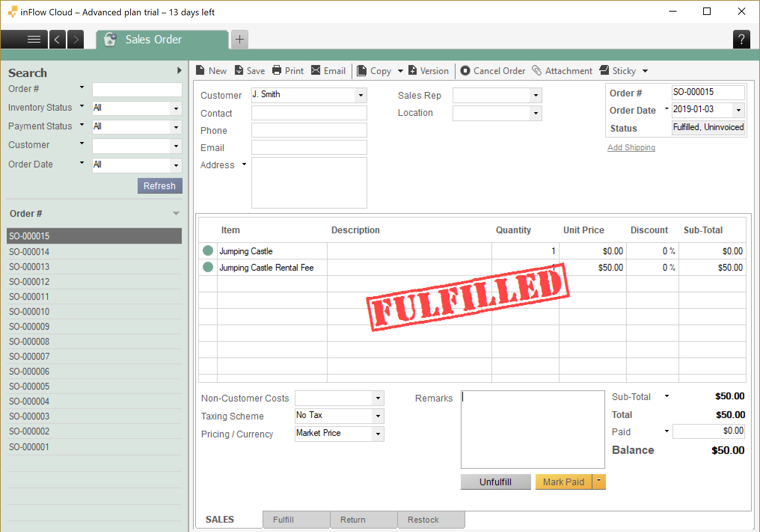Add an Attachment to the order

(562, 71)
